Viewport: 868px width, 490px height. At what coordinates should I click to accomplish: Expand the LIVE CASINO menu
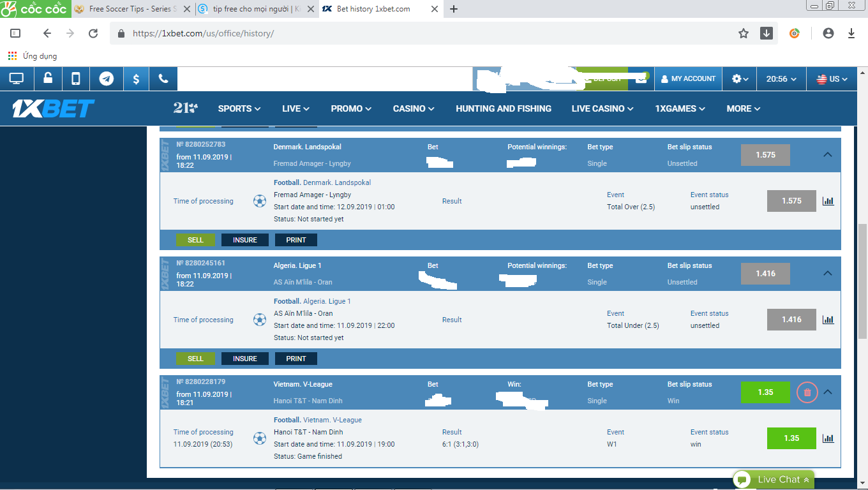pos(602,108)
